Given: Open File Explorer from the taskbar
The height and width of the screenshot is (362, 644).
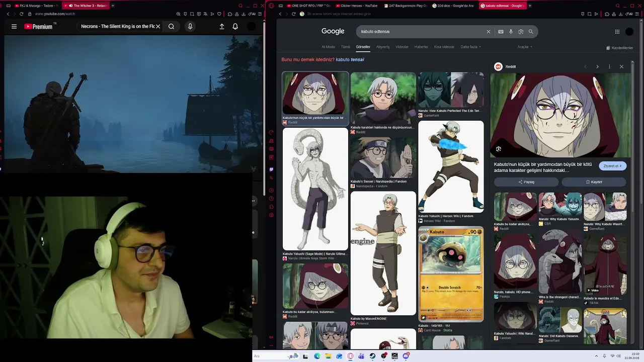Looking at the screenshot, I should click(328, 356).
